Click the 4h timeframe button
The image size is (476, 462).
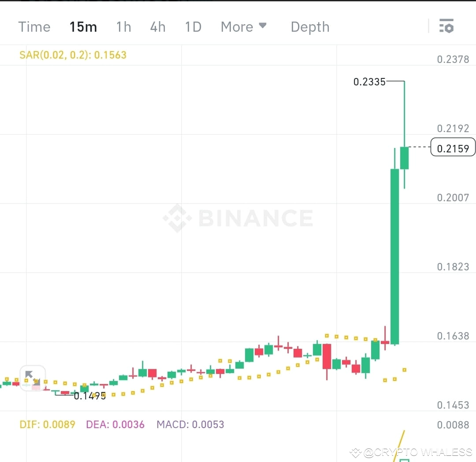click(158, 26)
